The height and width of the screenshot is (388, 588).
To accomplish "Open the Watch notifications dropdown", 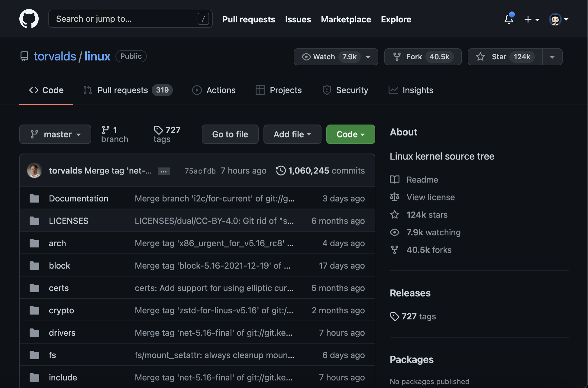I will 336,57.
